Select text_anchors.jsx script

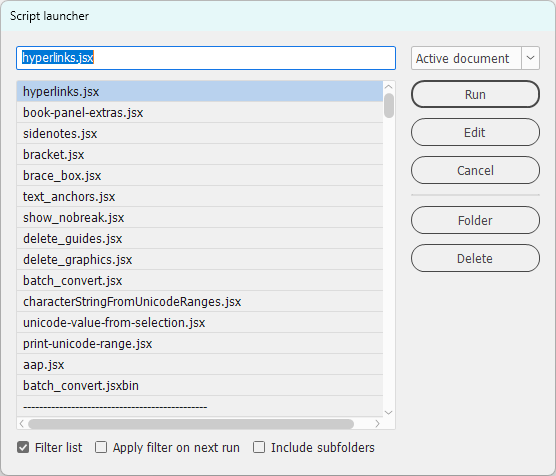pos(200,196)
